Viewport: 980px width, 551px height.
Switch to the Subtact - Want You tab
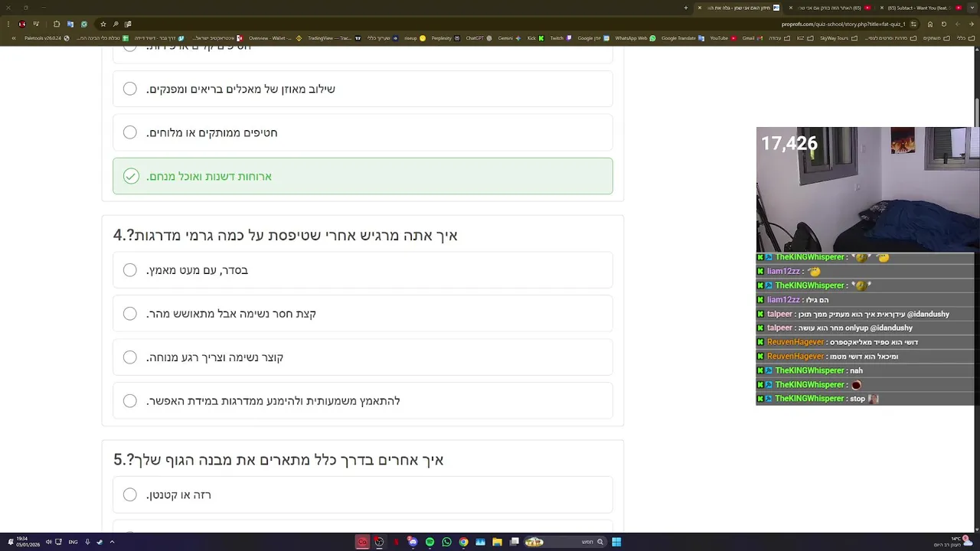tap(919, 8)
